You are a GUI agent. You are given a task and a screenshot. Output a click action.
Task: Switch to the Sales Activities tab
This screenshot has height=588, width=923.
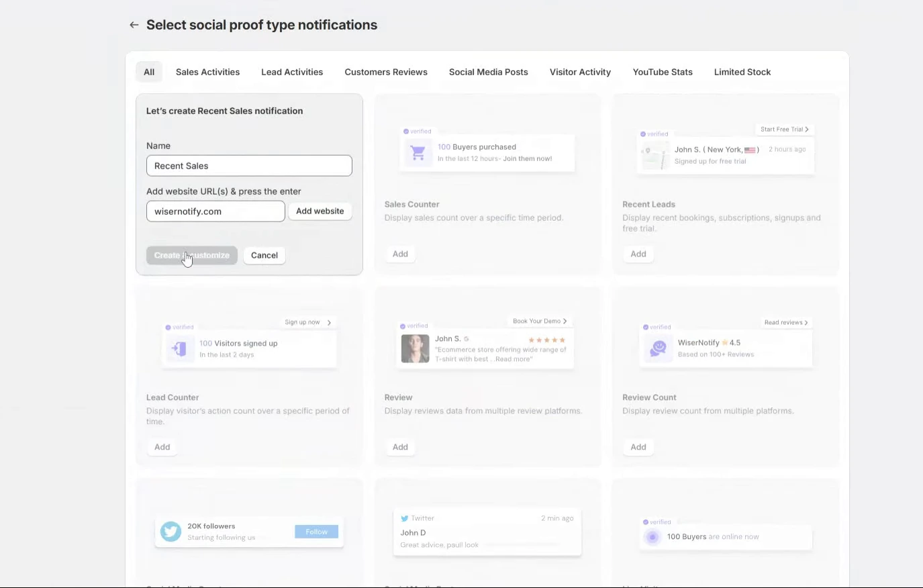207,72
